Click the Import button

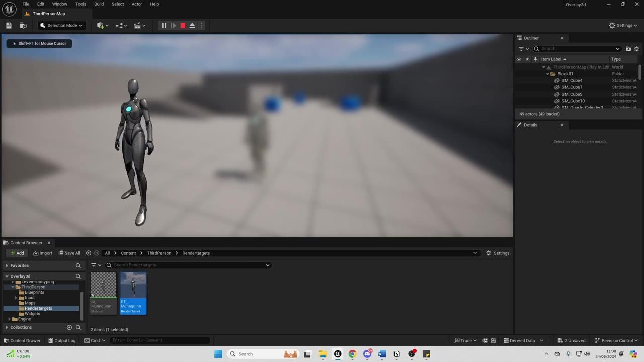pyautogui.click(x=43, y=253)
